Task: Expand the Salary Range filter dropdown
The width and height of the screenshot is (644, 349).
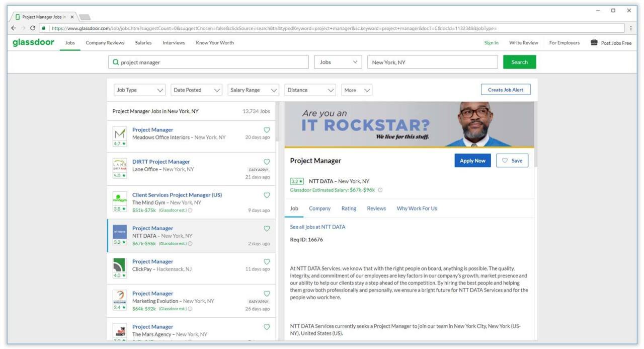Action: pyautogui.click(x=254, y=90)
